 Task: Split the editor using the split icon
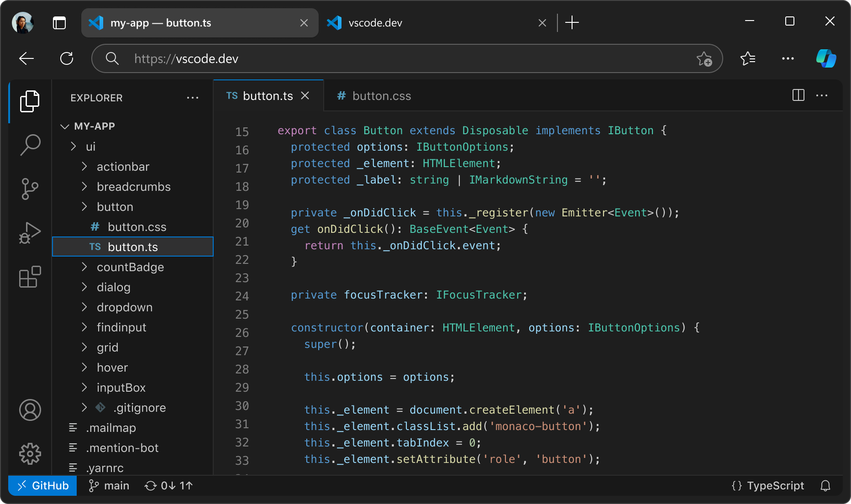[798, 95]
